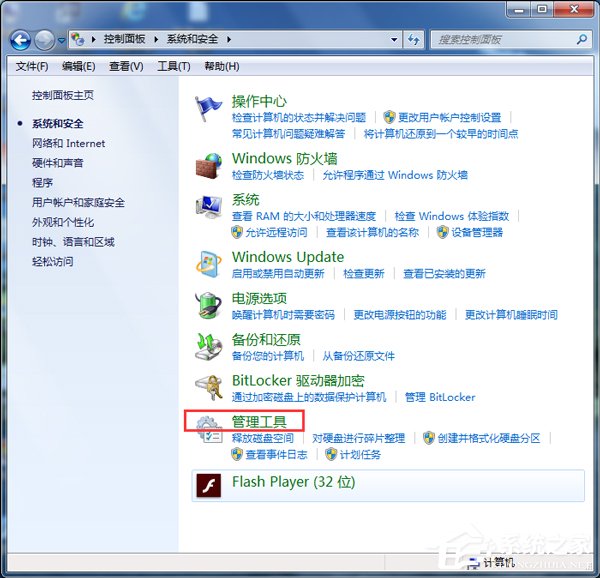Open the 工具(T) menu
This screenshot has width=600, height=578.
[173, 66]
